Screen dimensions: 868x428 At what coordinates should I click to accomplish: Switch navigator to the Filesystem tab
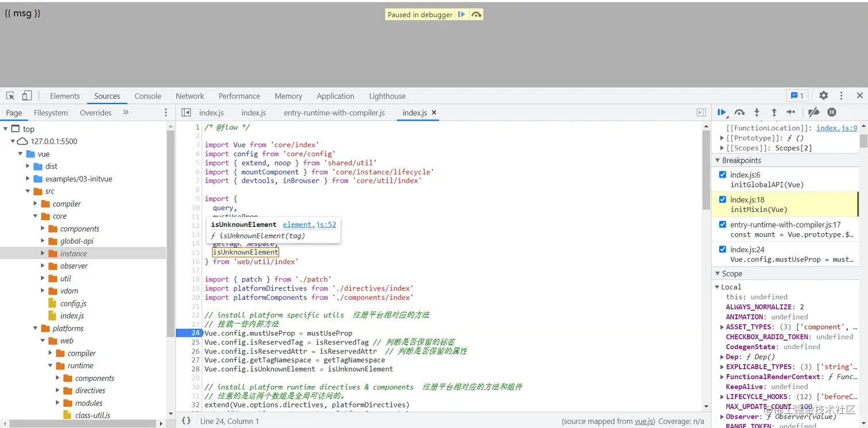[x=51, y=113]
